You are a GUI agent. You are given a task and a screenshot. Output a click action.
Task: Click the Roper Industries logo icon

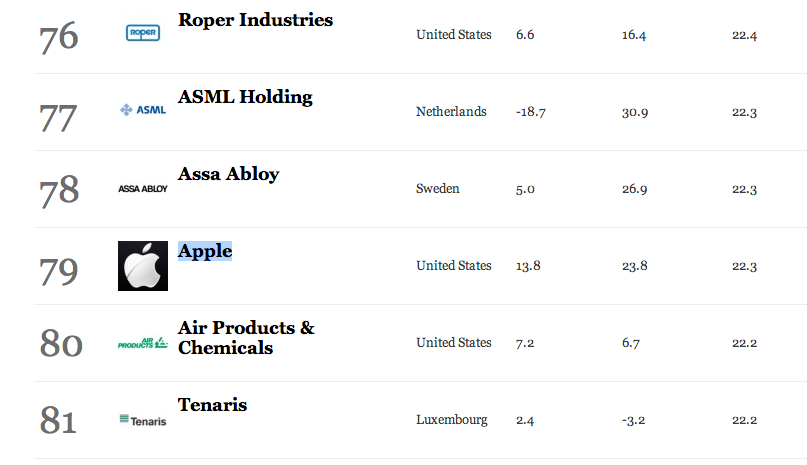pos(143,33)
